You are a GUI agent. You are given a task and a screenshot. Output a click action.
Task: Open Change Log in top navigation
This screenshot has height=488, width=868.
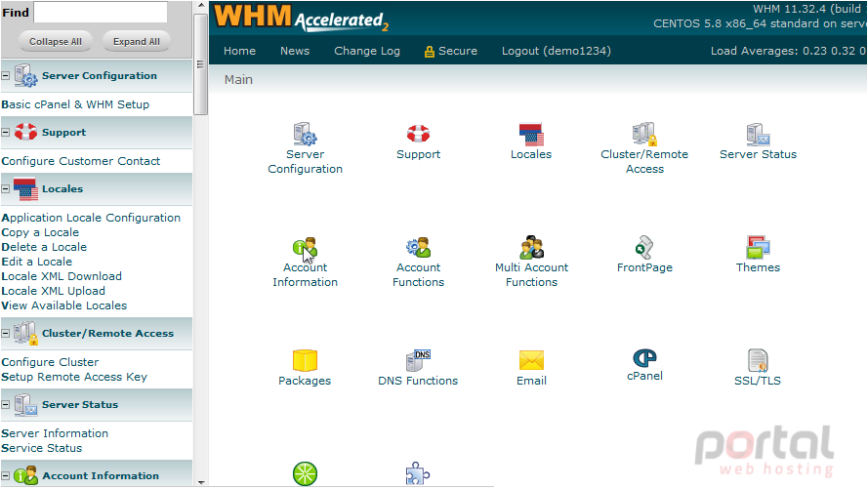pos(367,51)
